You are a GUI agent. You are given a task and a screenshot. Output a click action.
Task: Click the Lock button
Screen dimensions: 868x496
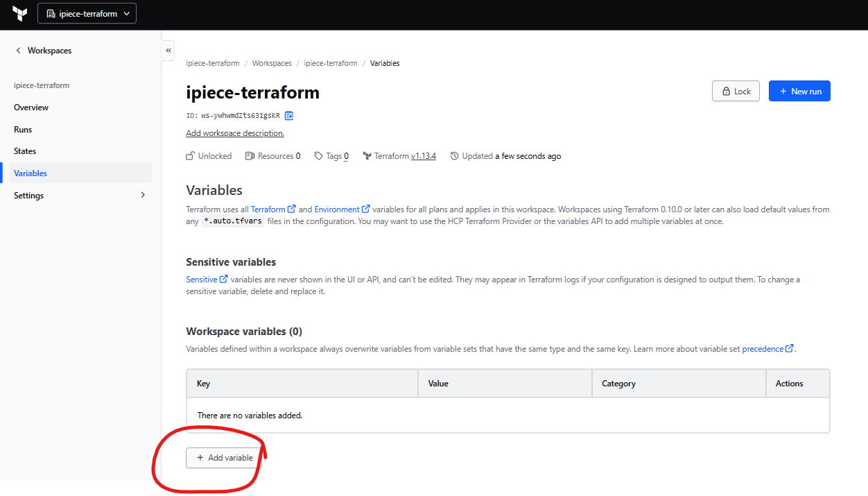pyautogui.click(x=736, y=91)
